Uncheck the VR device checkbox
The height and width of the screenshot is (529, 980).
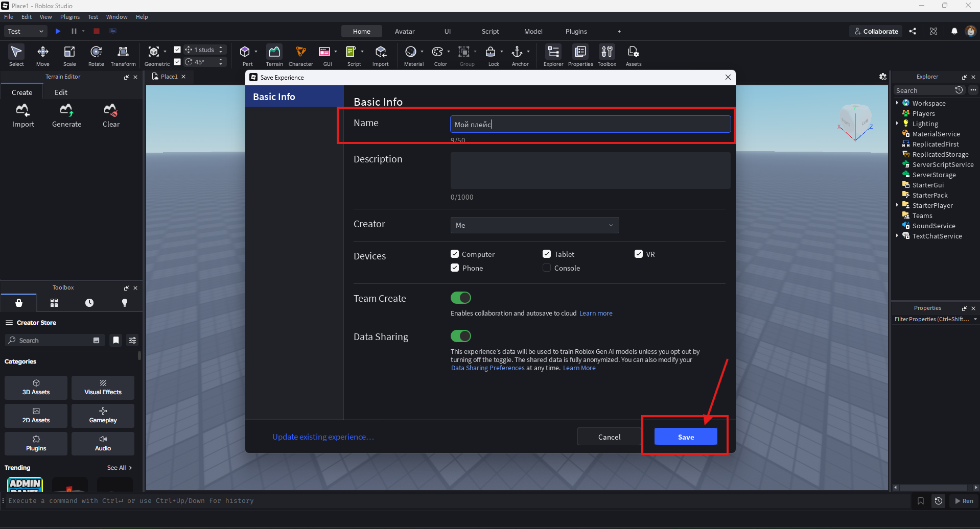point(639,254)
